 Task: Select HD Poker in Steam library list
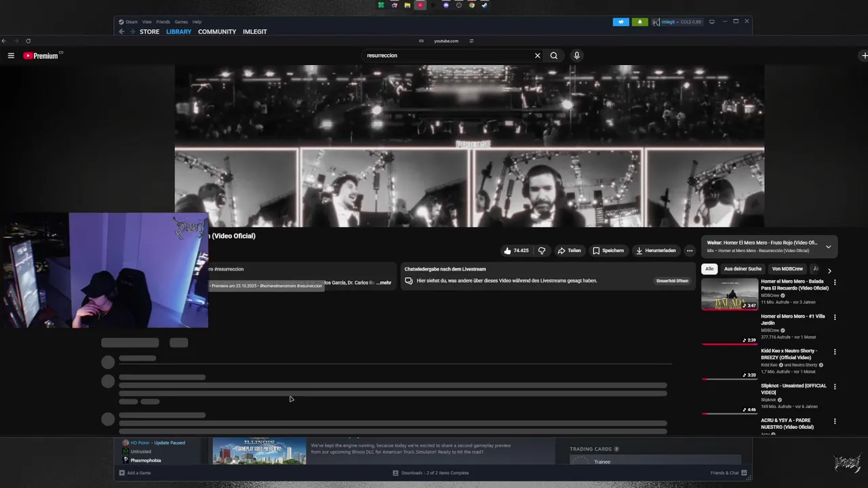[x=153, y=443]
